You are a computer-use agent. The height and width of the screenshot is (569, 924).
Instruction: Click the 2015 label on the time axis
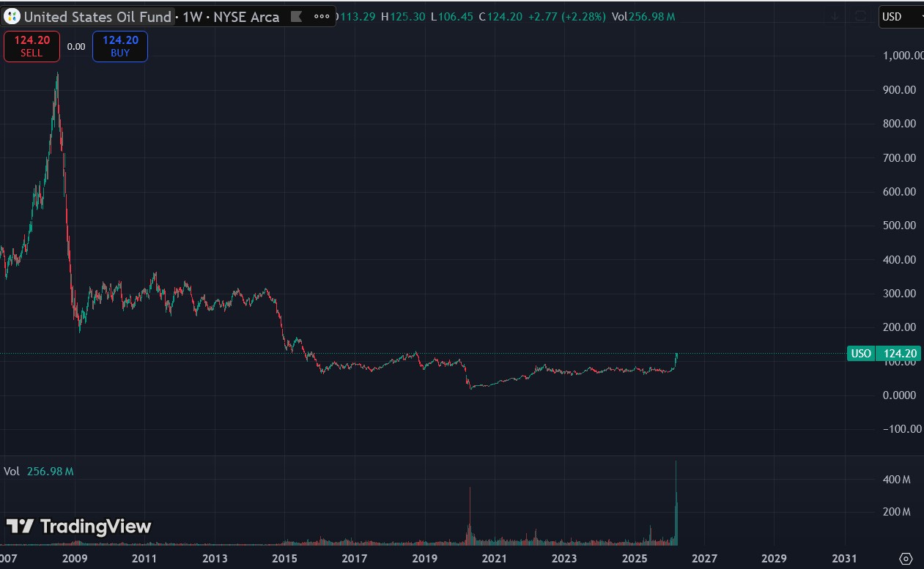(x=284, y=558)
